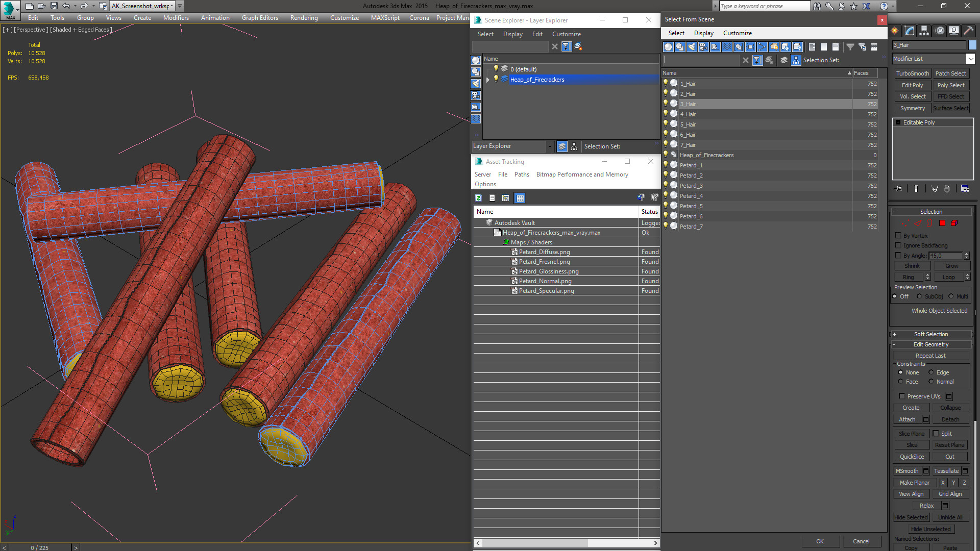Click Cancel in Select From Scene
Screen dimensions: 980x551
pos(861,541)
